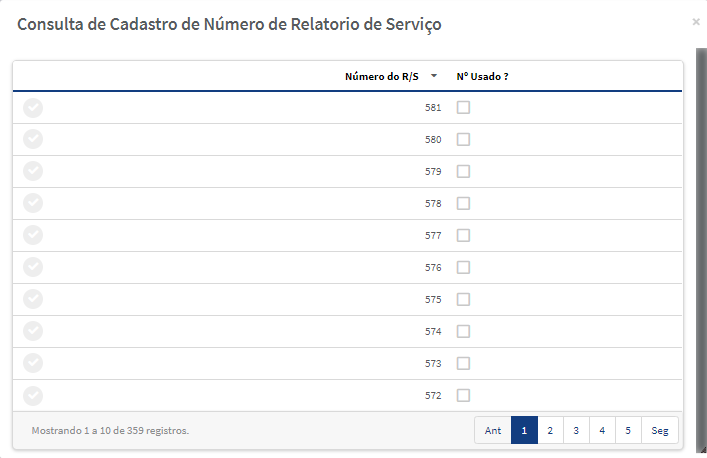The image size is (707, 458).
Task: Click the Ant previous page button
Action: coord(493,431)
